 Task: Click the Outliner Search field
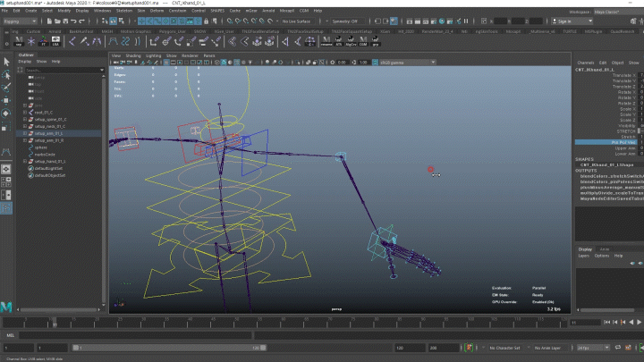[64, 71]
